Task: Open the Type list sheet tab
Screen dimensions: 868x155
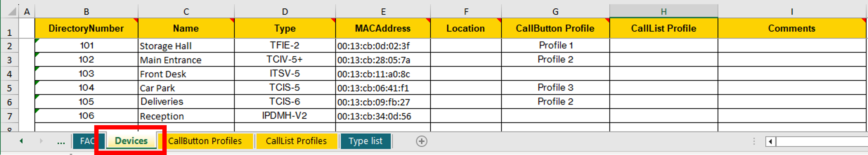Action: pos(365,141)
